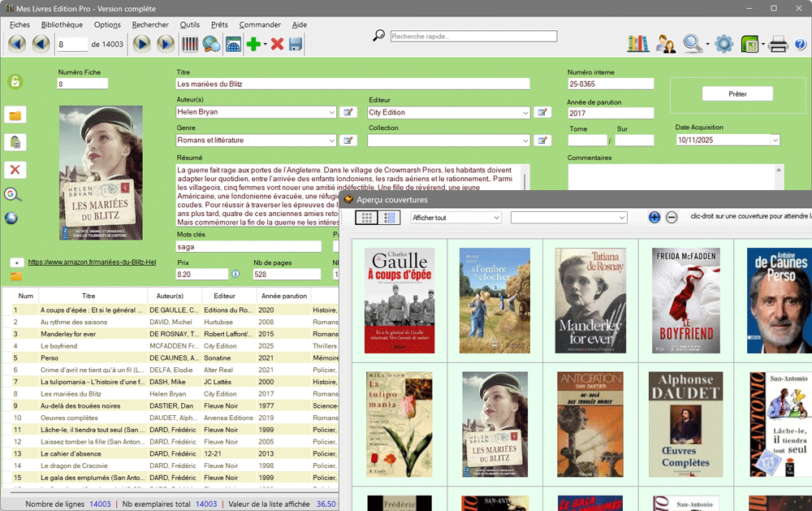Click the printer icon
812x511 pixels.
778,44
